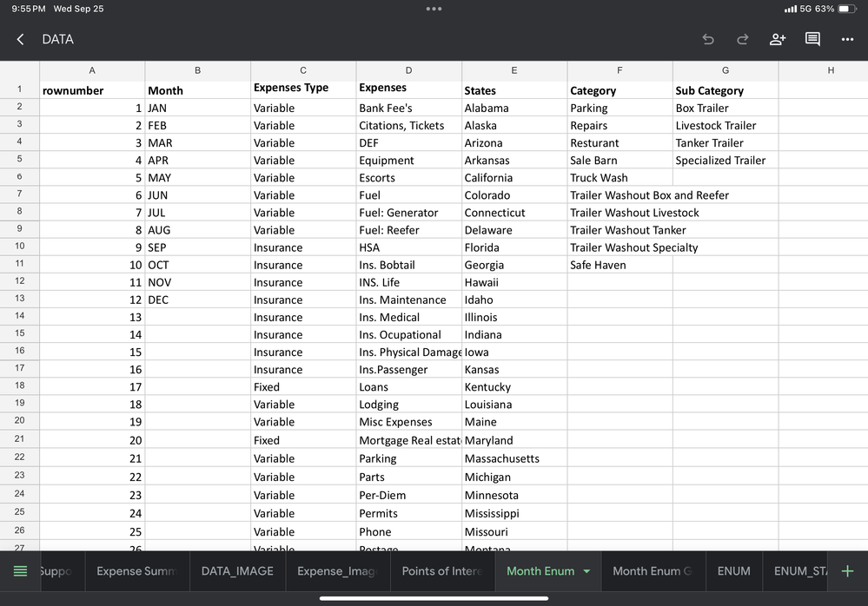Select the 'Hawaii' cell
Screen dimensions: 868x606
click(514, 282)
